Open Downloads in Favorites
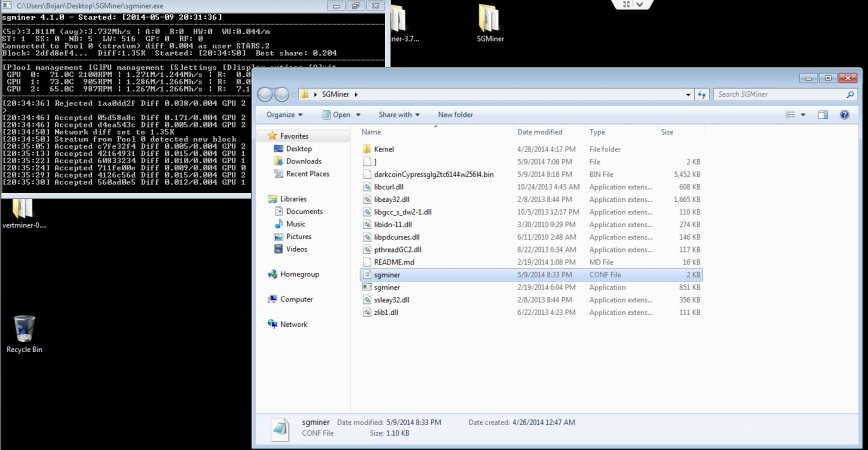Viewport: 868px width, 450px height. point(303,161)
